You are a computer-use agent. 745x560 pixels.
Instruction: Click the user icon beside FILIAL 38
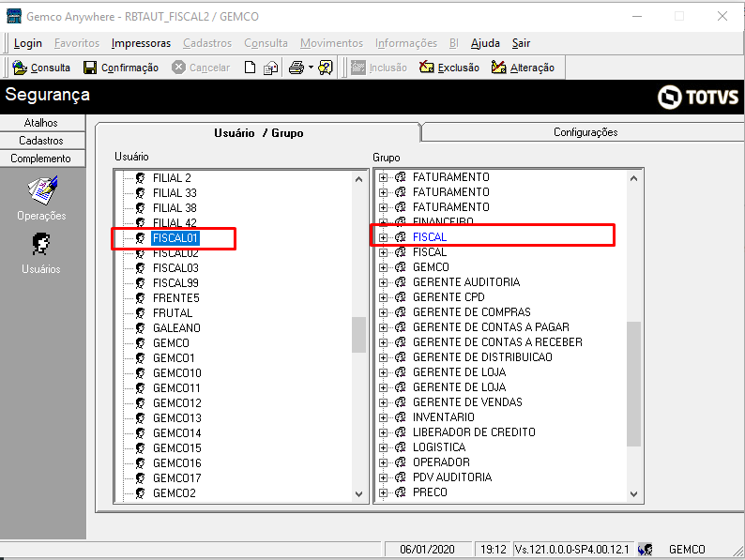140,208
